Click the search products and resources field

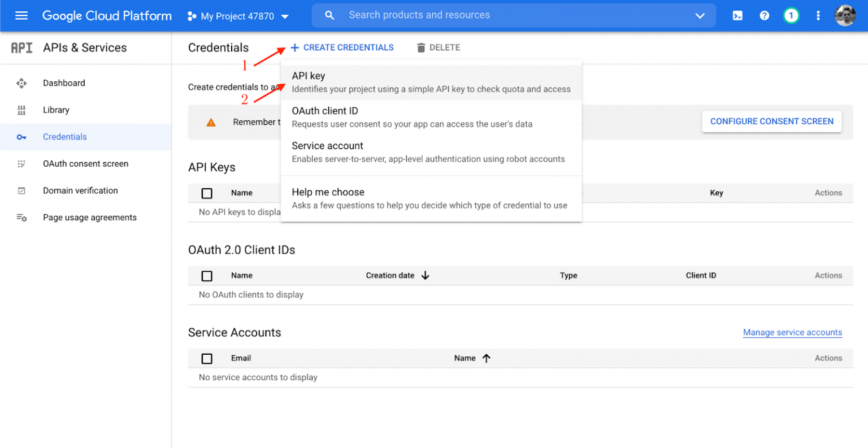[509, 15]
